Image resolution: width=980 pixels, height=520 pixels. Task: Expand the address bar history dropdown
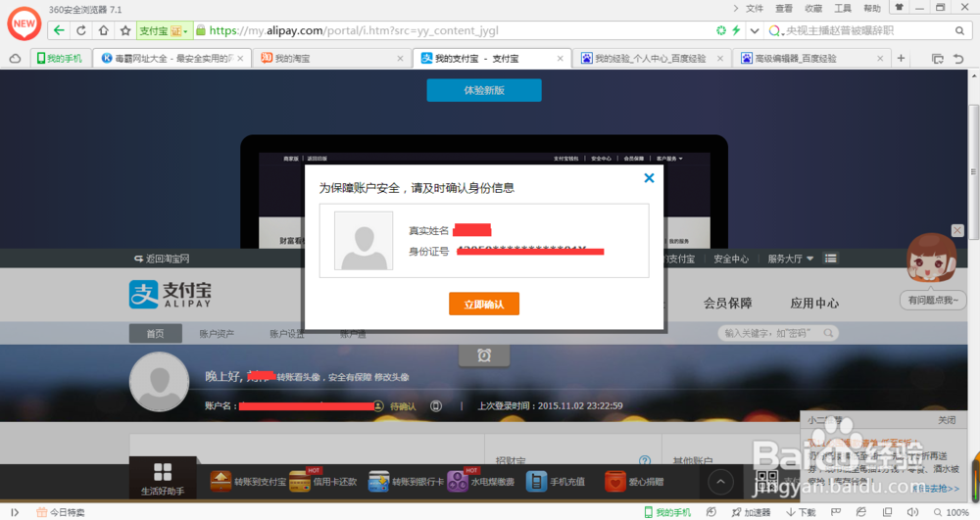click(x=755, y=30)
